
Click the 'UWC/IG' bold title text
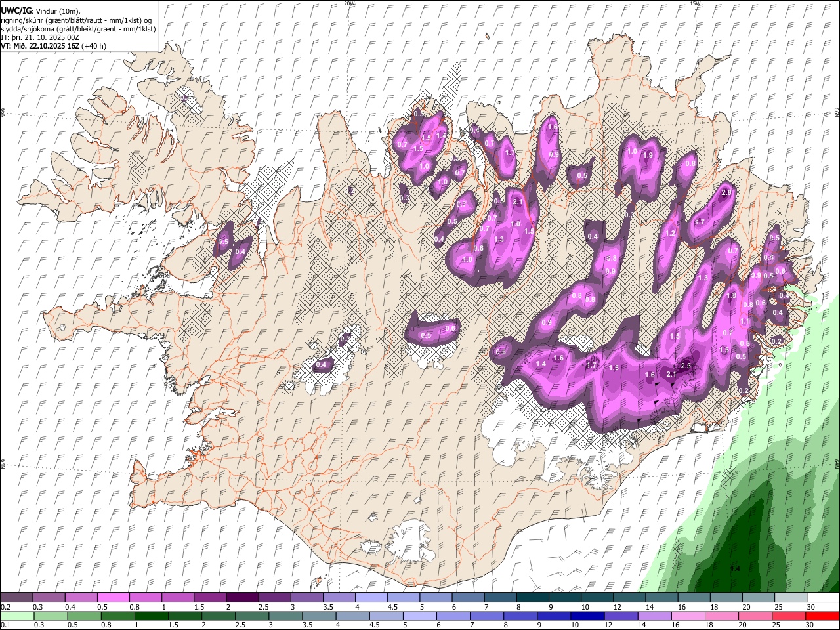(x=16, y=11)
